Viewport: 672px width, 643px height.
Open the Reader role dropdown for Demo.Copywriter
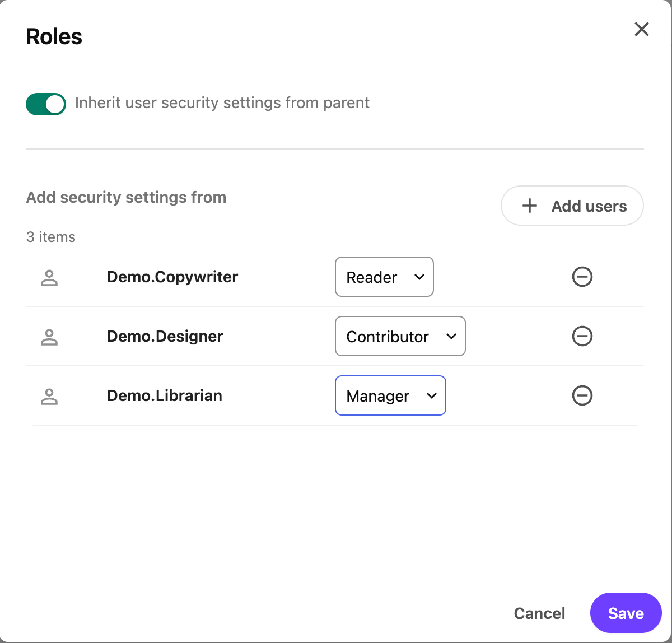tap(384, 277)
